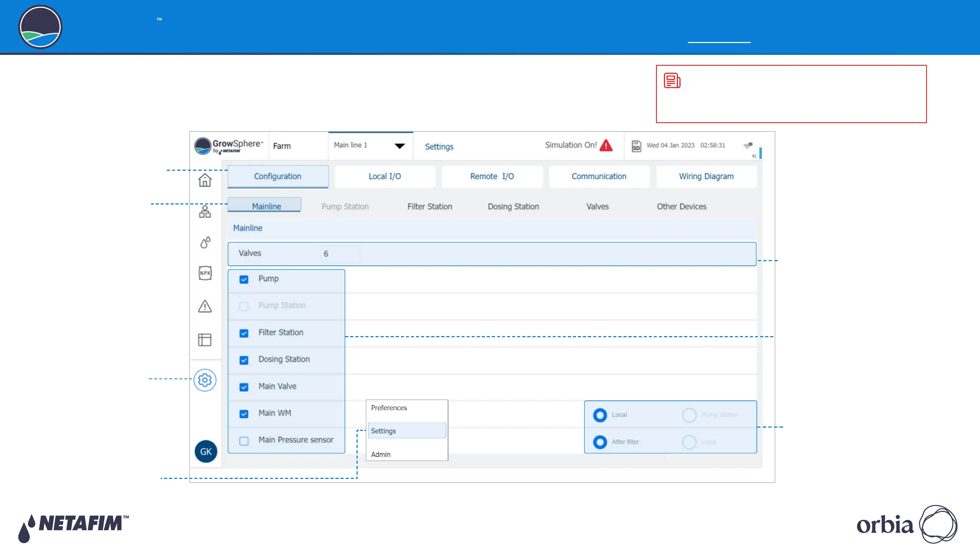This screenshot has height=551, width=980.
Task: Uncheck the Main Valve checkbox
Action: click(244, 387)
